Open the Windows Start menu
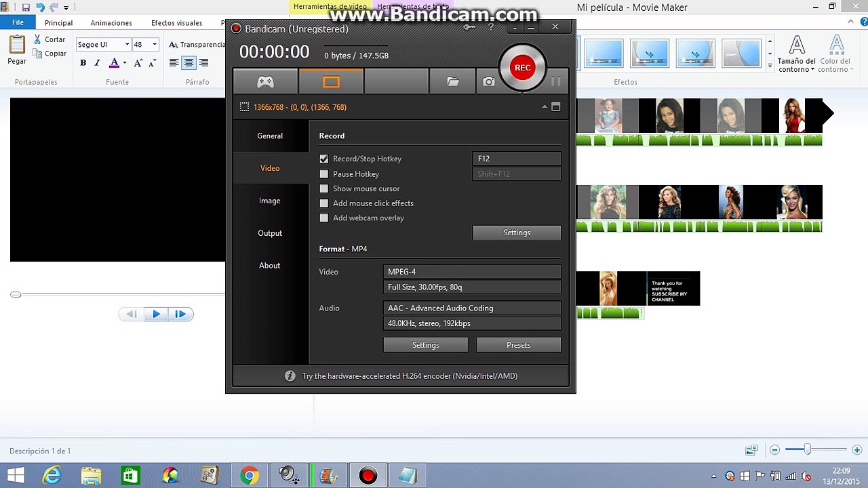868x488 pixels. [16, 476]
